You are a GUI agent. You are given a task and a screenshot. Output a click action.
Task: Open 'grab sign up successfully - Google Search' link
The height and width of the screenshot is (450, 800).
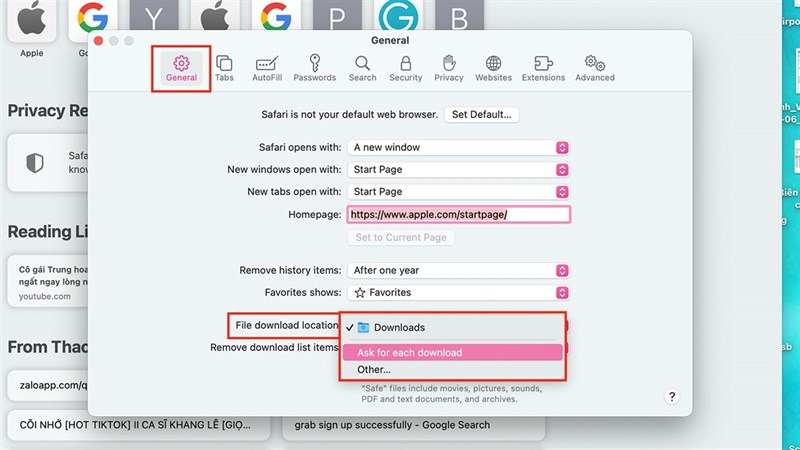(x=413, y=425)
